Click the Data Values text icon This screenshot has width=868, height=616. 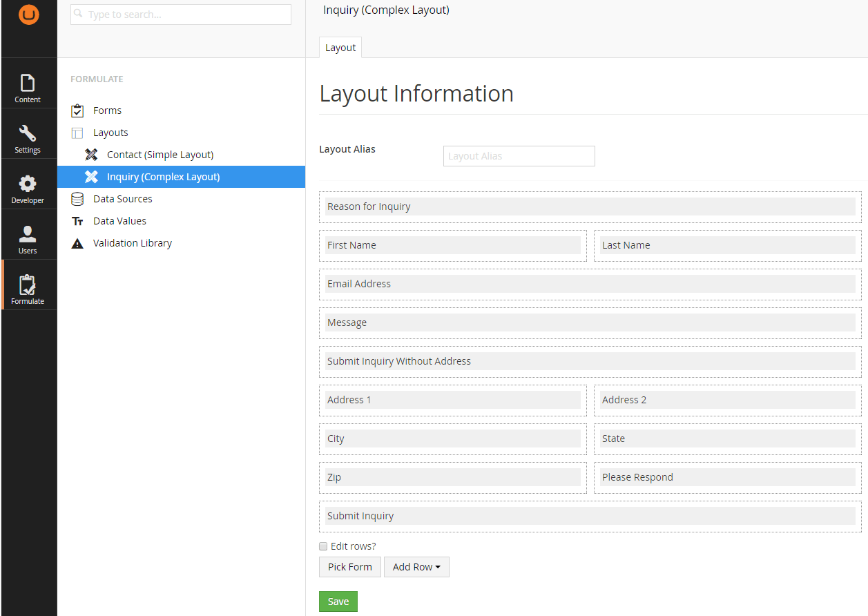coord(77,221)
